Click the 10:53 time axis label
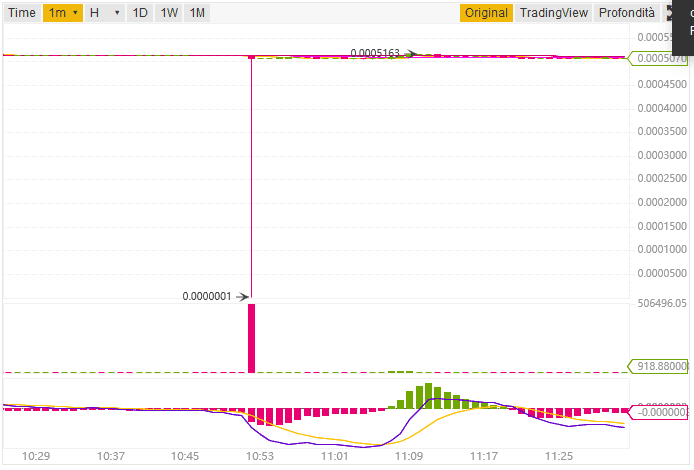 pyautogui.click(x=259, y=456)
